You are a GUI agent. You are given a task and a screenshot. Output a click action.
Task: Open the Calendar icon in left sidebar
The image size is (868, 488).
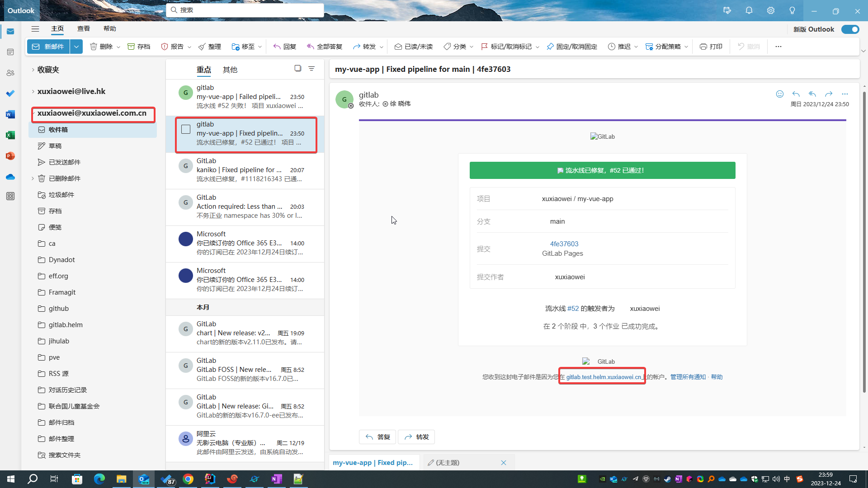tap(10, 52)
